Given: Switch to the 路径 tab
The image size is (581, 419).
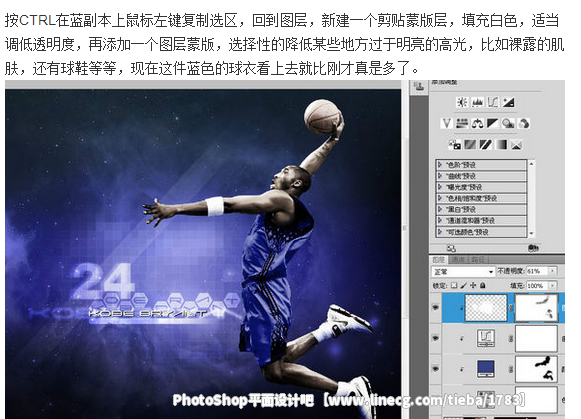Looking at the screenshot, I should (x=478, y=259).
